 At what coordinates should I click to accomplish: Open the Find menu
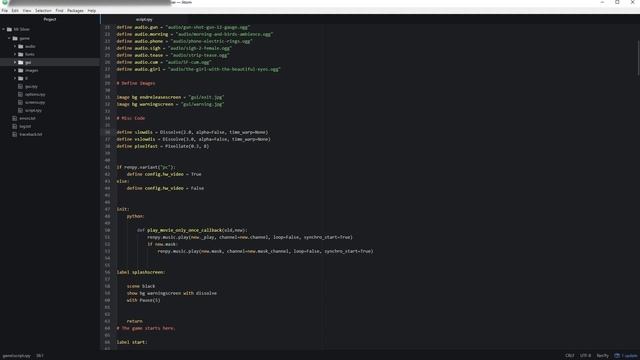tap(60, 11)
